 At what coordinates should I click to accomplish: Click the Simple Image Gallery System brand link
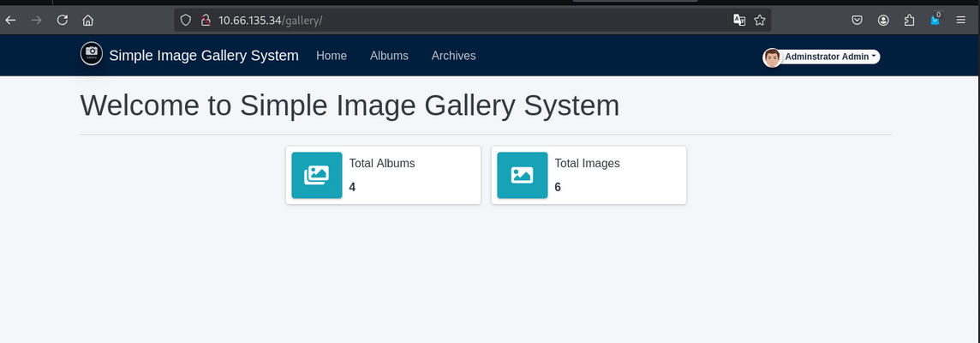click(204, 56)
